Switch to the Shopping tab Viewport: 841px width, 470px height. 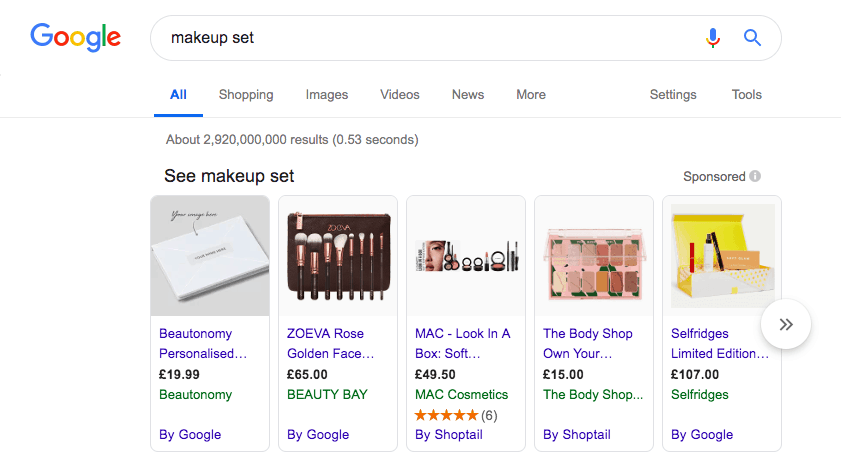pos(245,95)
